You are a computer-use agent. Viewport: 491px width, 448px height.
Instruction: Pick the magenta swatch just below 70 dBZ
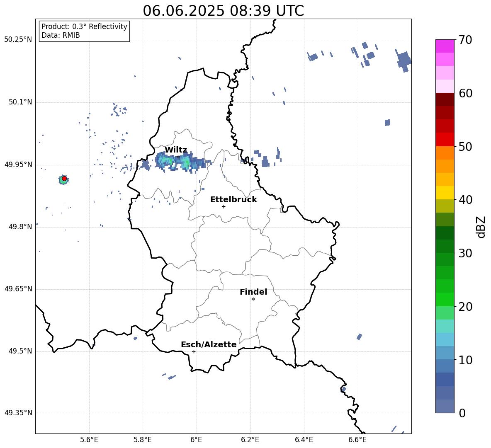445,46
